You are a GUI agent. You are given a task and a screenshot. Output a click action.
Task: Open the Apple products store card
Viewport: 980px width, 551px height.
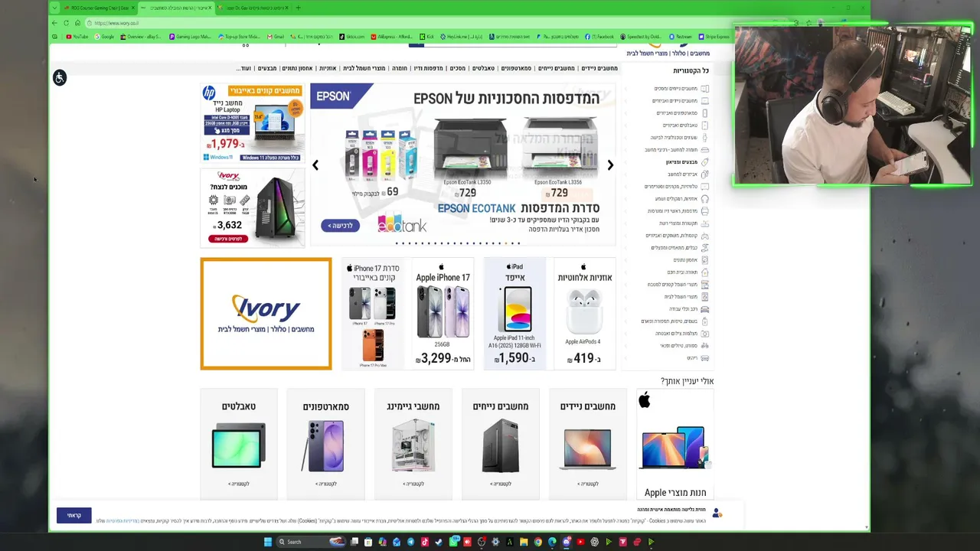click(x=675, y=444)
